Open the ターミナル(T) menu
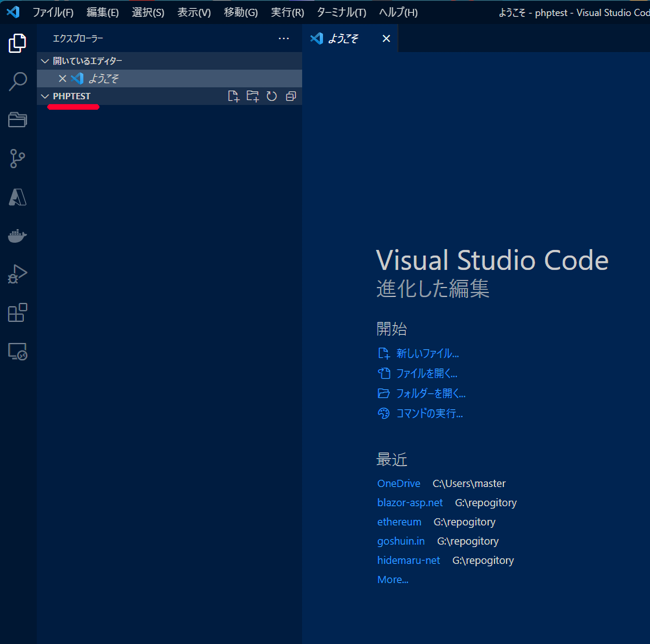The width and height of the screenshot is (650, 644). pyautogui.click(x=341, y=12)
